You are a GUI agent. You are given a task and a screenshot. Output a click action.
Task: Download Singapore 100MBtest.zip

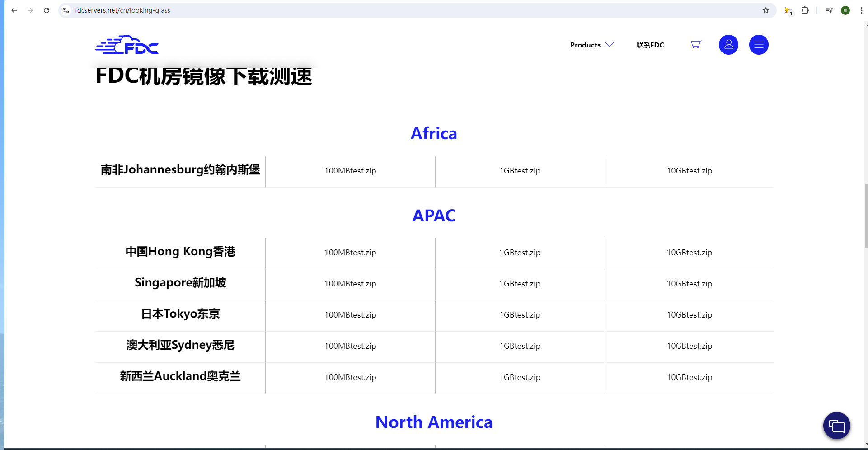click(x=350, y=284)
